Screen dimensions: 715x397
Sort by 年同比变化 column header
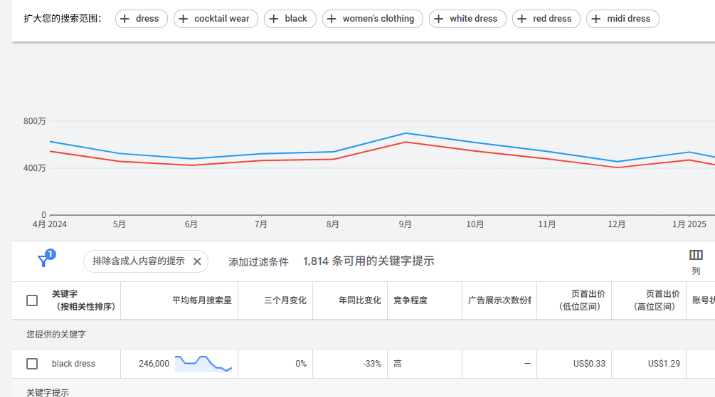coord(360,300)
